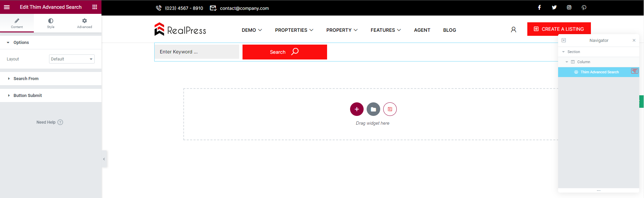This screenshot has height=198, width=644.
Task: Collapse the Options section
Action: click(x=51, y=43)
